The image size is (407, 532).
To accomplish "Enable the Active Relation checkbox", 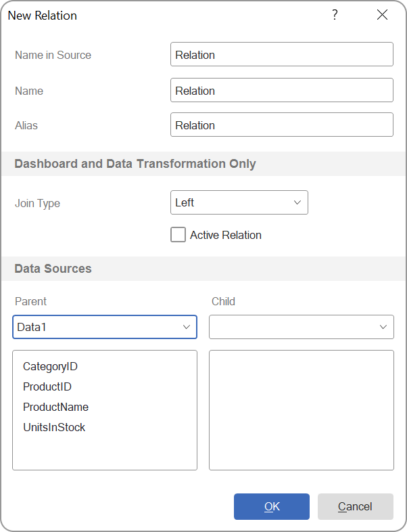I will coord(178,235).
